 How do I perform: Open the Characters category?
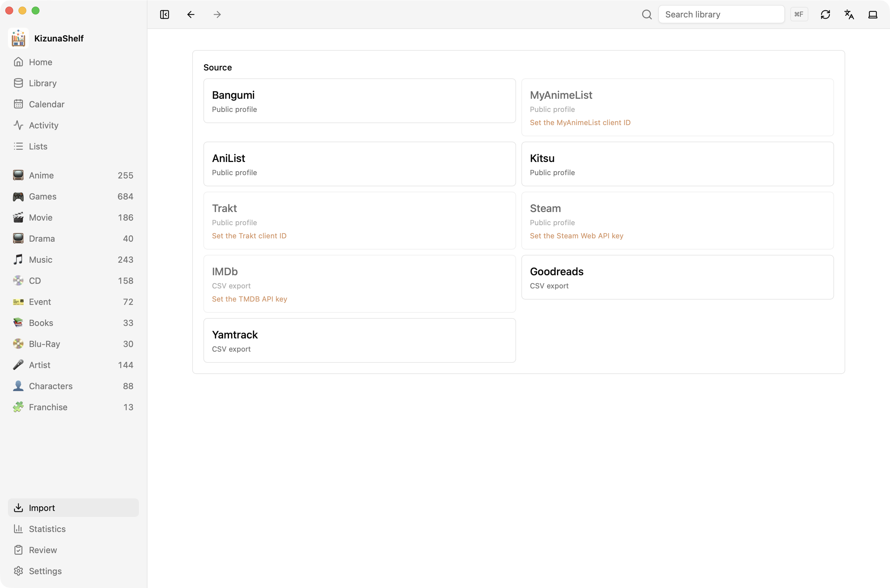click(73, 386)
